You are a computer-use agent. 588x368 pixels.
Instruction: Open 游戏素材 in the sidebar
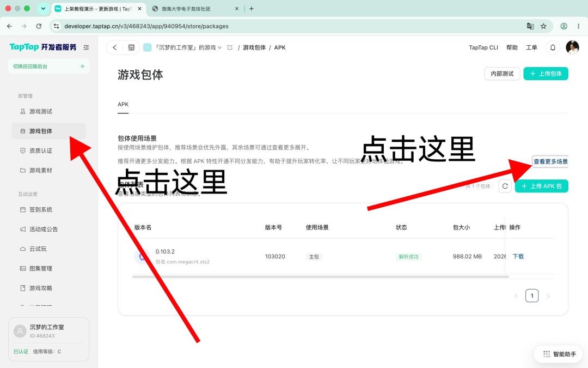pyautogui.click(x=49, y=170)
